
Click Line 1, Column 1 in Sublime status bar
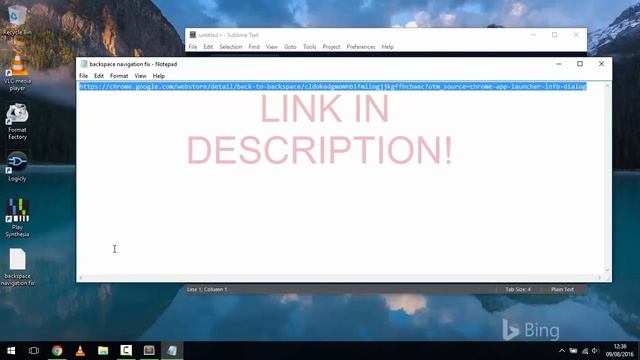207,289
